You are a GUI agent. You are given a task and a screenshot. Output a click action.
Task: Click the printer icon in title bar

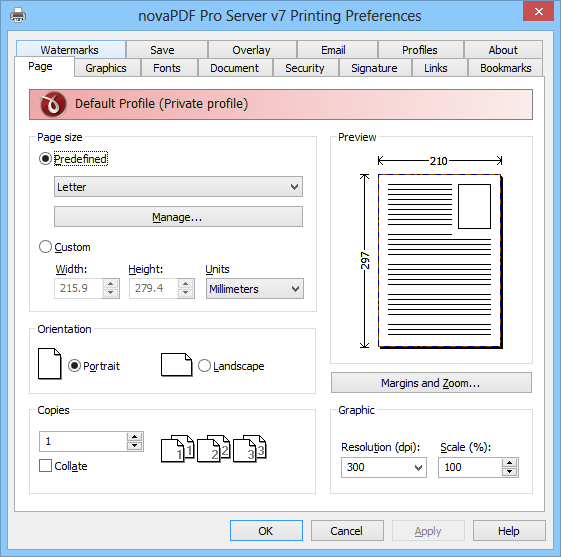click(x=18, y=16)
